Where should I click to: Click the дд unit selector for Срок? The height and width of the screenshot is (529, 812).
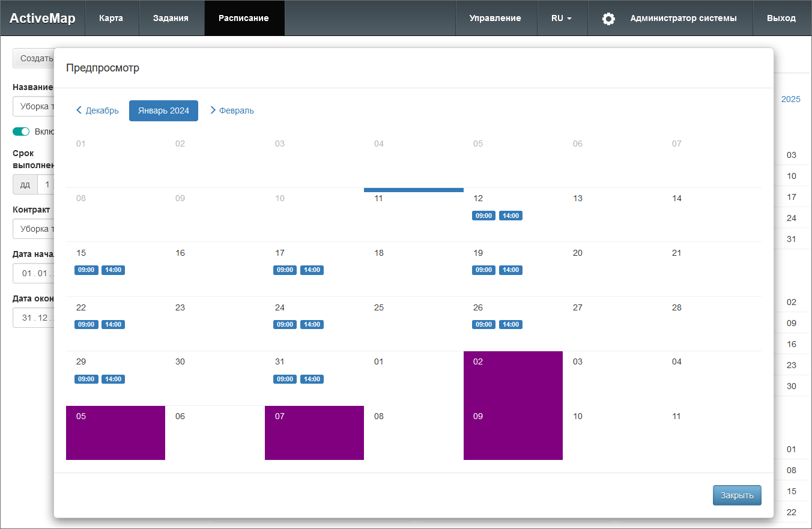25,184
